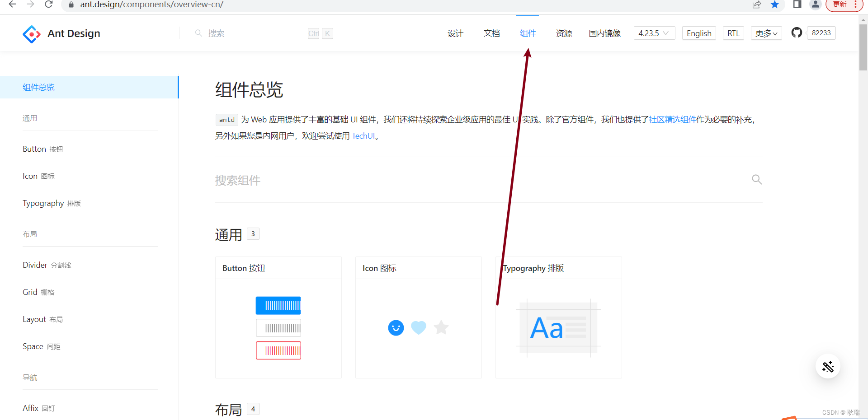The width and height of the screenshot is (868, 420).
Task: Reload the page in the browser
Action: [48, 5]
